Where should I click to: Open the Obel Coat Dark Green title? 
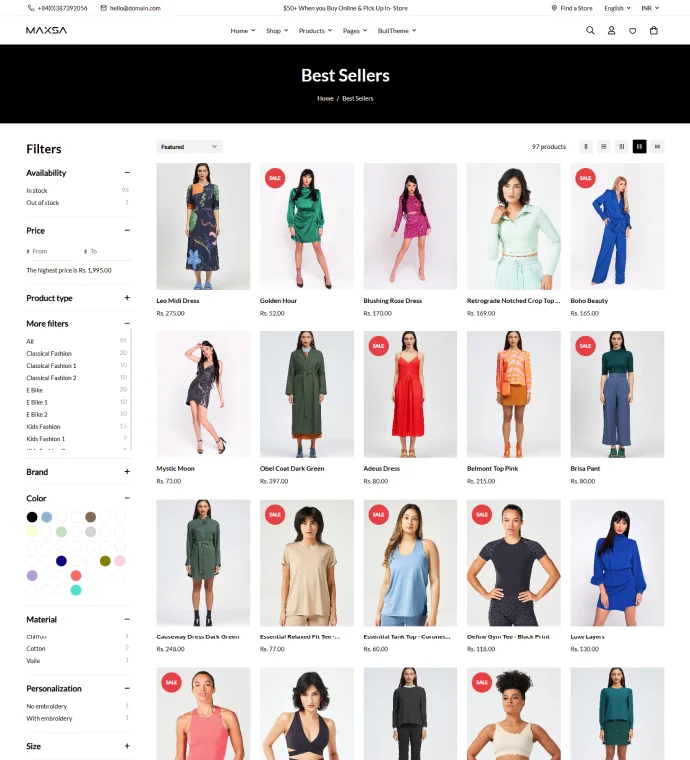(x=292, y=469)
